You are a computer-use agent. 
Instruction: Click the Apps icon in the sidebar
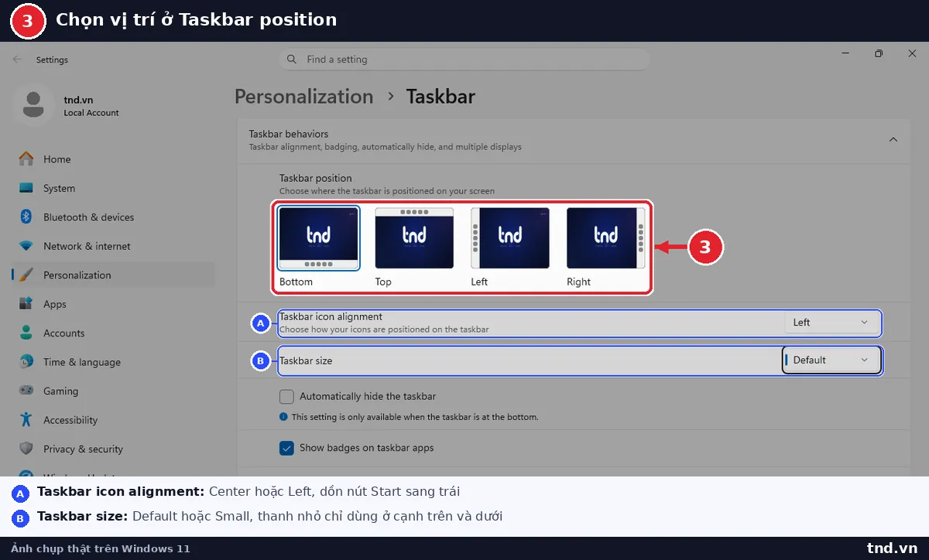pyautogui.click(x=26, y=304)
